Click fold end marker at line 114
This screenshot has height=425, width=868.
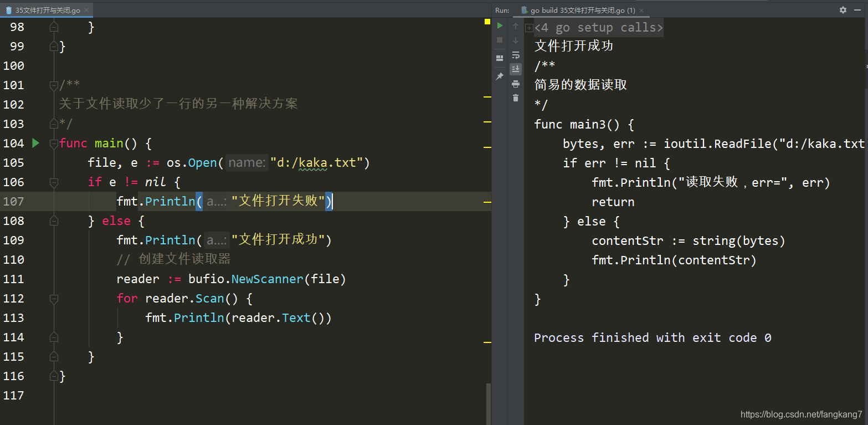click(x=54, y=337)
